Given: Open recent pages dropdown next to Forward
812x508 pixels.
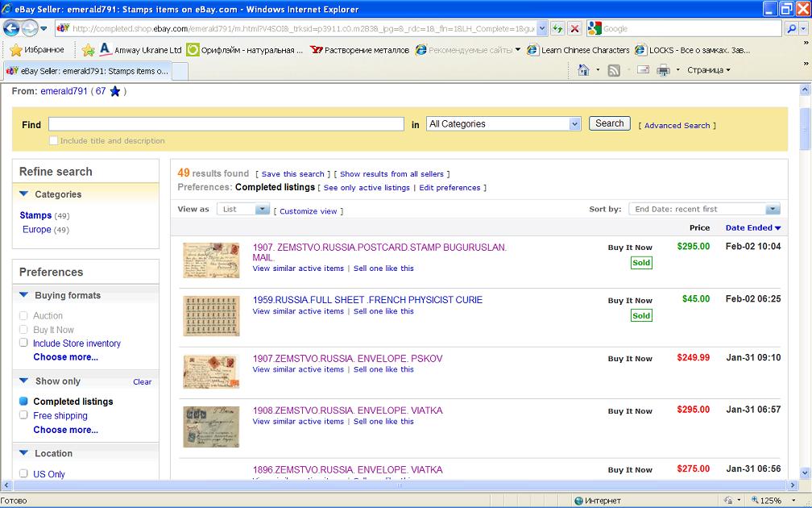Looking at the screenshot, I should click(x=44, y=28).
